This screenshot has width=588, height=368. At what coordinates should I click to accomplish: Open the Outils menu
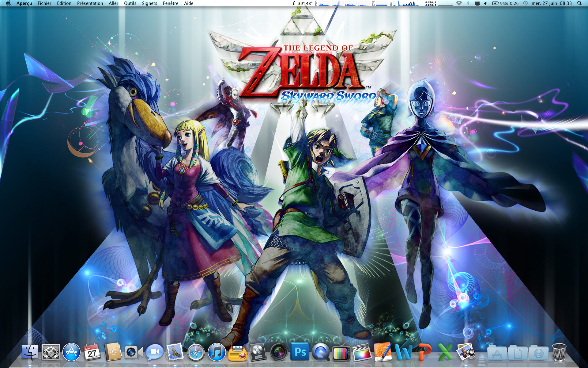coord(130,3)
